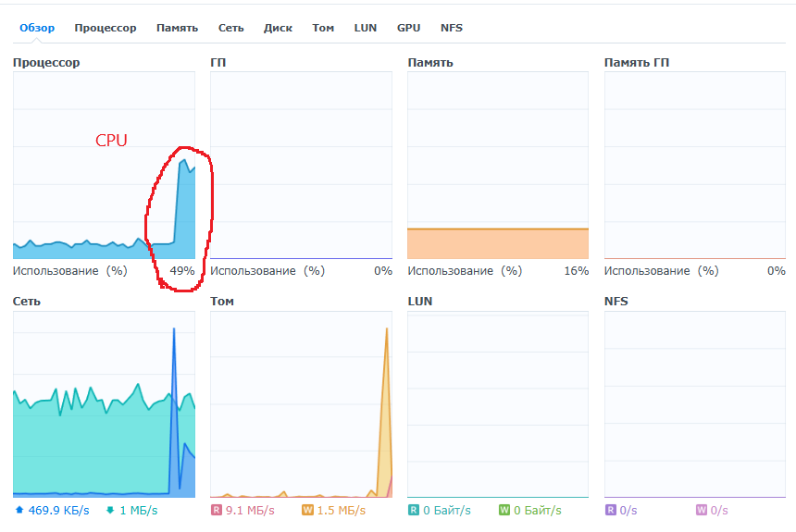796x532 pixels.
Task: Click LUN write 0 Байт/s value
Action: click(538, 510)
